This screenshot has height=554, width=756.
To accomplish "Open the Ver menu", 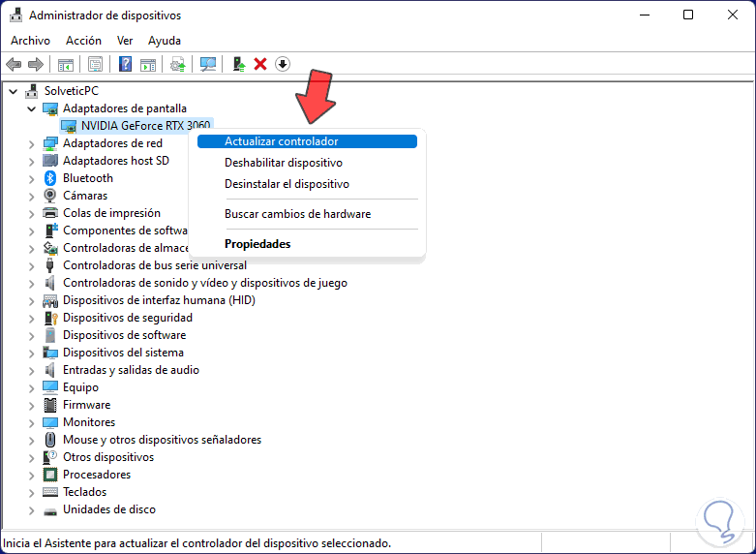I will click(125, 41).
